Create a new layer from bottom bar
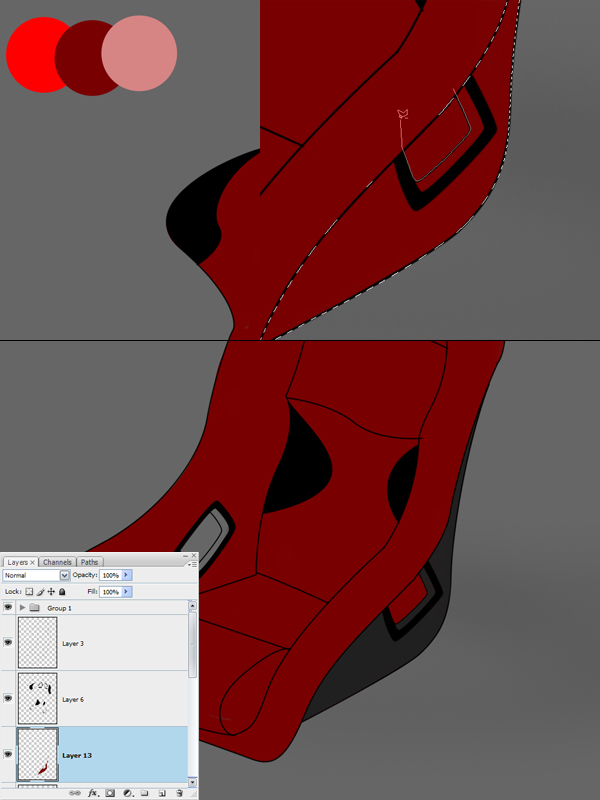The height and width of the screenshot is (800, 600). 162,793
